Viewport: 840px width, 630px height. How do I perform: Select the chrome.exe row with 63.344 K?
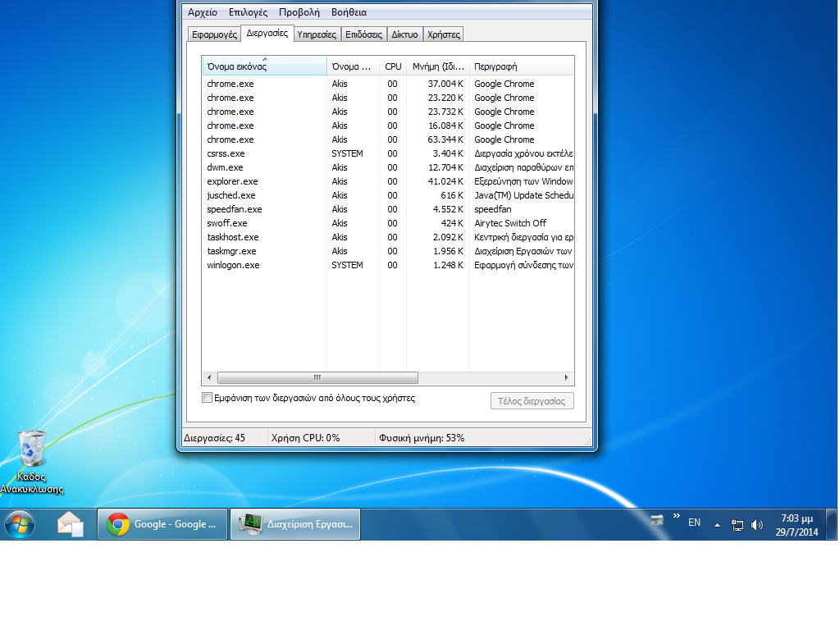coord(388,139)
